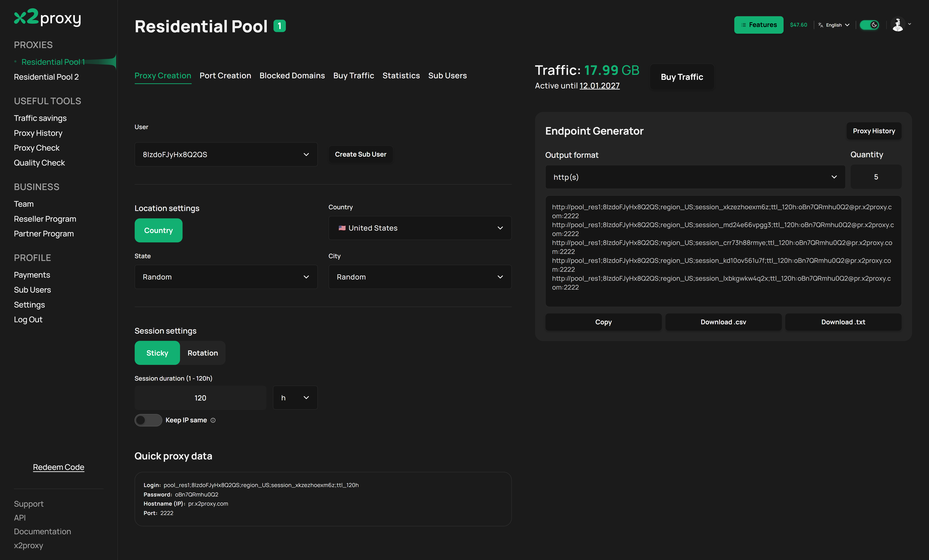Click the Redeem Code link
The image size is (929, 560).
point(58,467)
